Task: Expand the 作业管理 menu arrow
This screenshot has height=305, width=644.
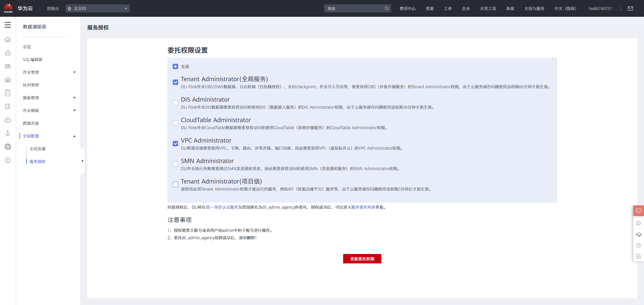Action: click(74, 72)
